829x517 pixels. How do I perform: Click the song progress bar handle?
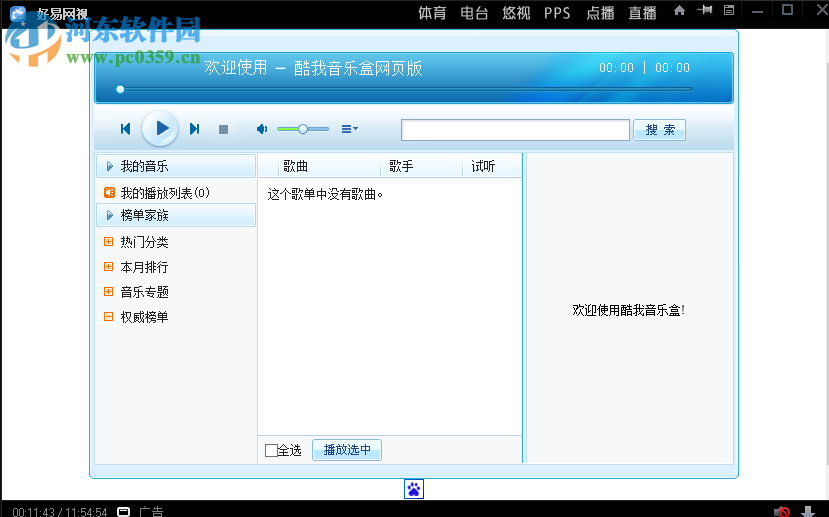(120, 89)
